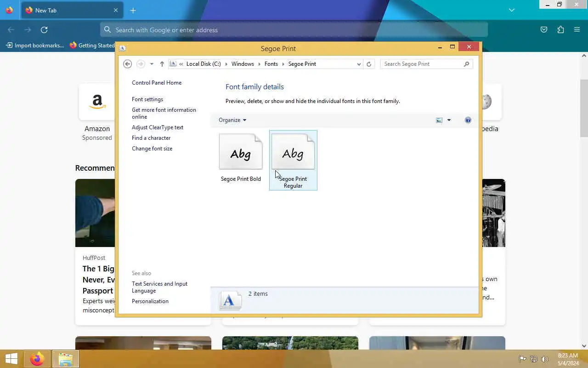Open the Help icon in Fonts window
The width and height of the screenshot is (588, 368).
pyautogui.click(x=468, y=120)
